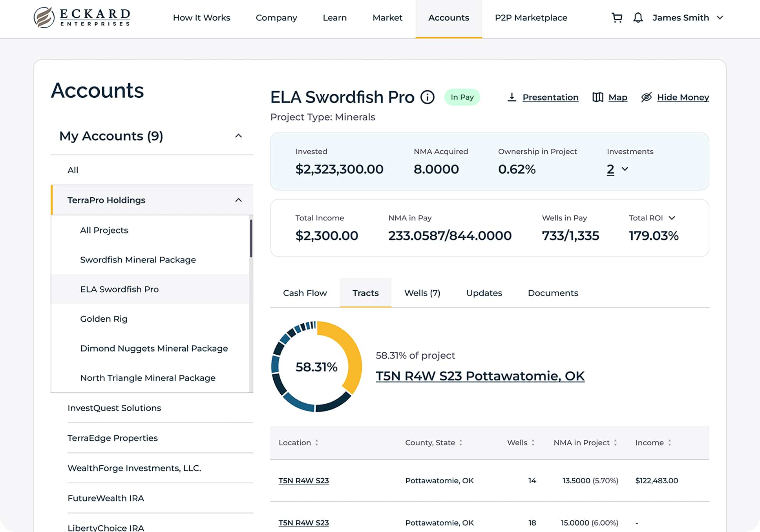
Task: Expand the Investments 2 dropdown
Action: click(617, 169)
